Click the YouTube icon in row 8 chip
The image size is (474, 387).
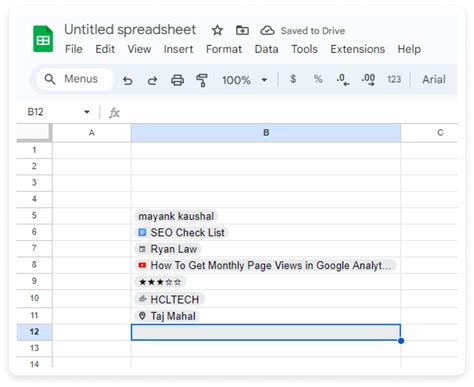tap(142, 265)
